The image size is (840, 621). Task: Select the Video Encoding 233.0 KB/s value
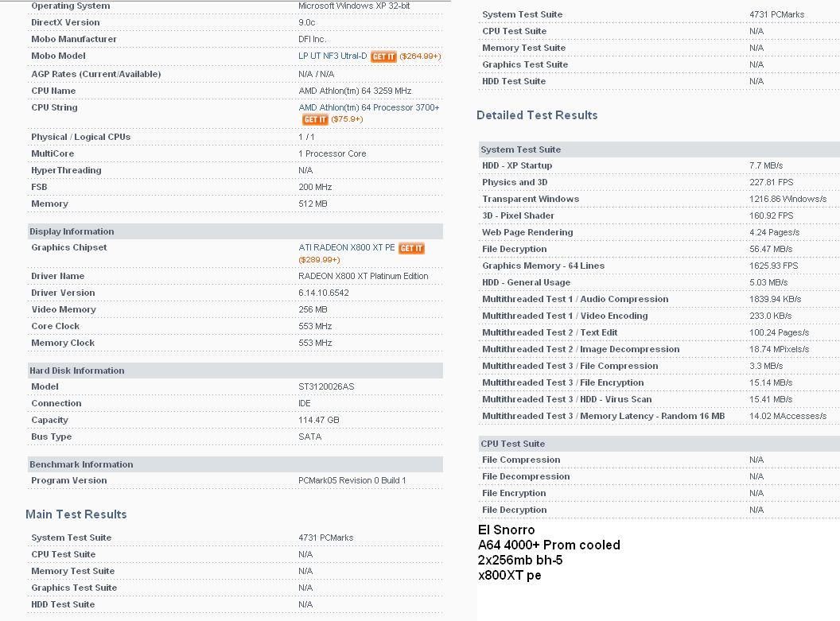(770, 316)
